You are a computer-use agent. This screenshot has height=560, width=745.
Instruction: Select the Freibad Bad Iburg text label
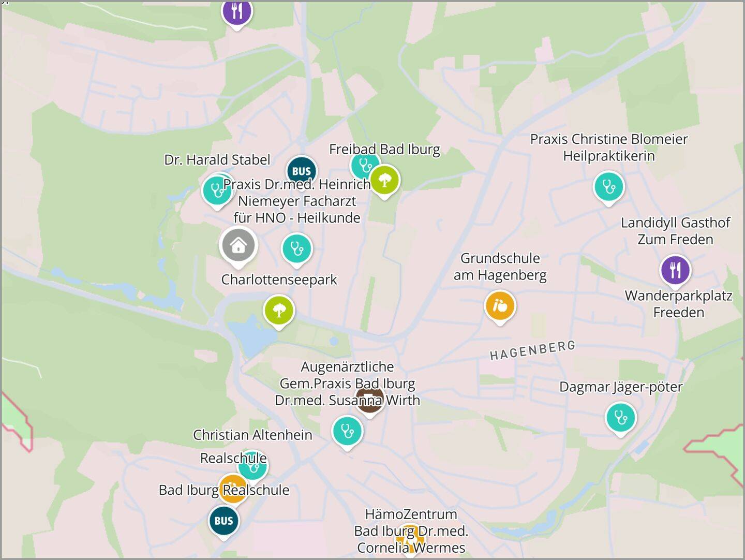click(x=384, y=149)
